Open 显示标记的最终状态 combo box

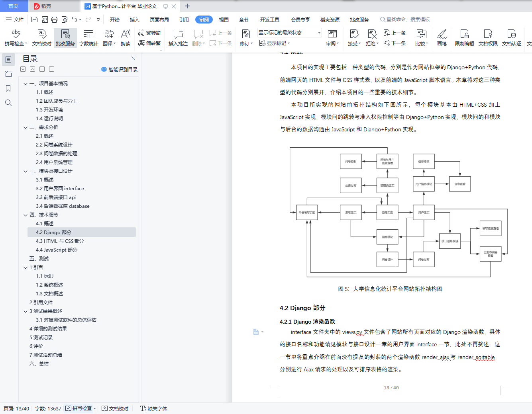[x=290, y=33]
